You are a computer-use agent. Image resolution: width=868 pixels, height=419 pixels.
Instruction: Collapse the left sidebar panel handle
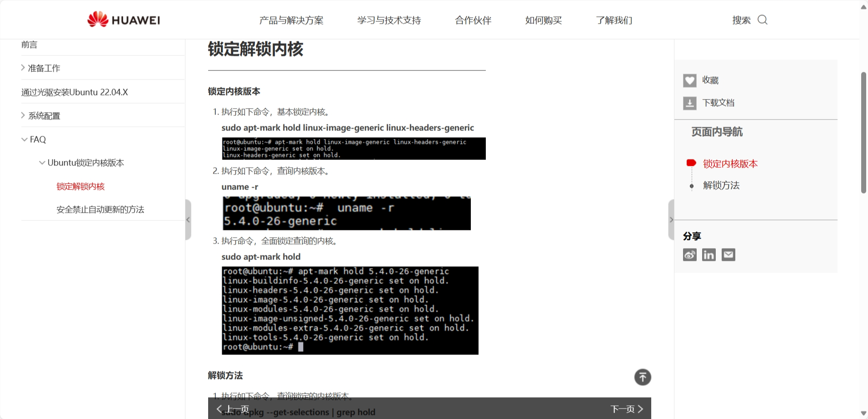(x=188, y=220)
